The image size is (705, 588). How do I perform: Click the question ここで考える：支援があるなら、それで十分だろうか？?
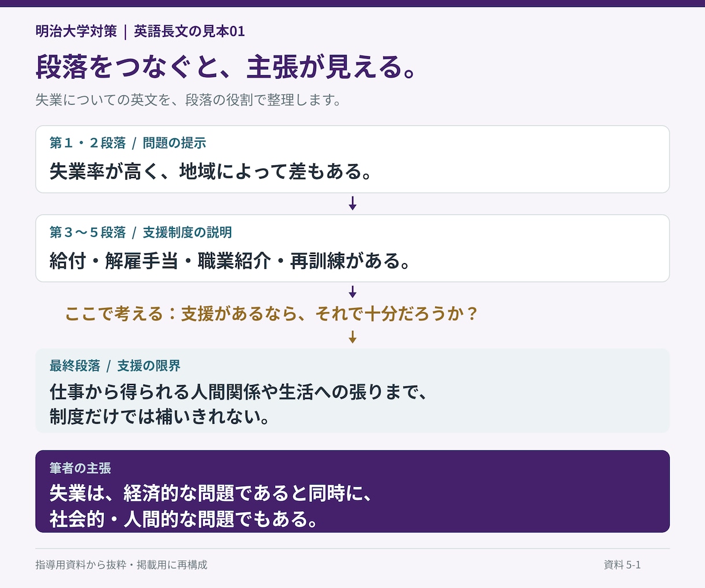point(272,314)
